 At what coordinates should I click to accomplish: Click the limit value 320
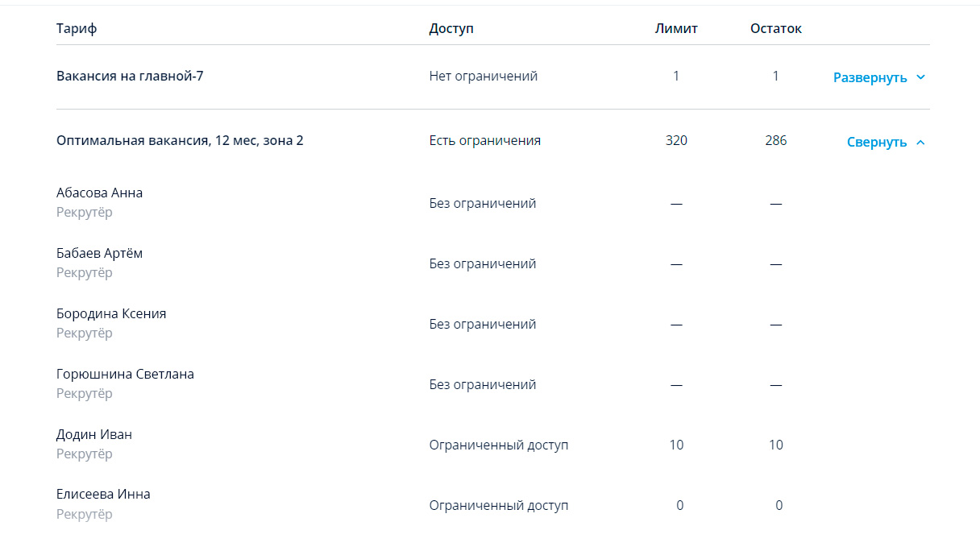676,140
